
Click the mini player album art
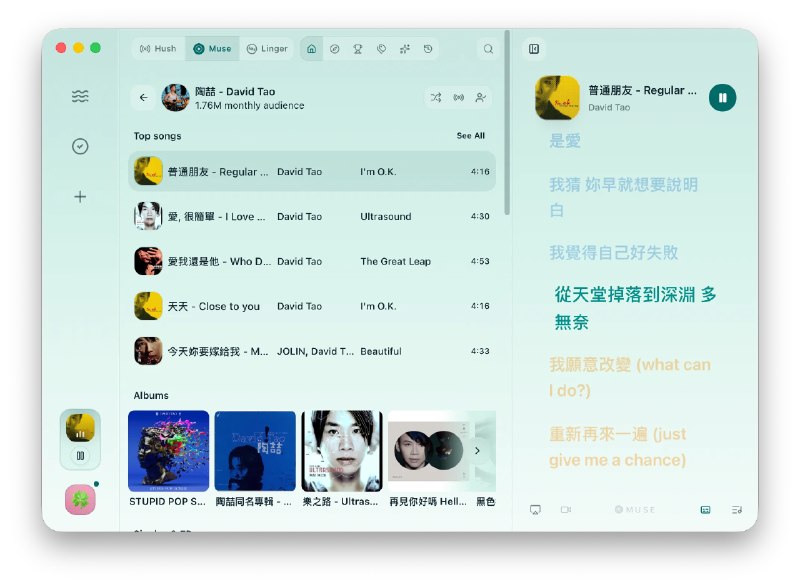tap(80, 428)
